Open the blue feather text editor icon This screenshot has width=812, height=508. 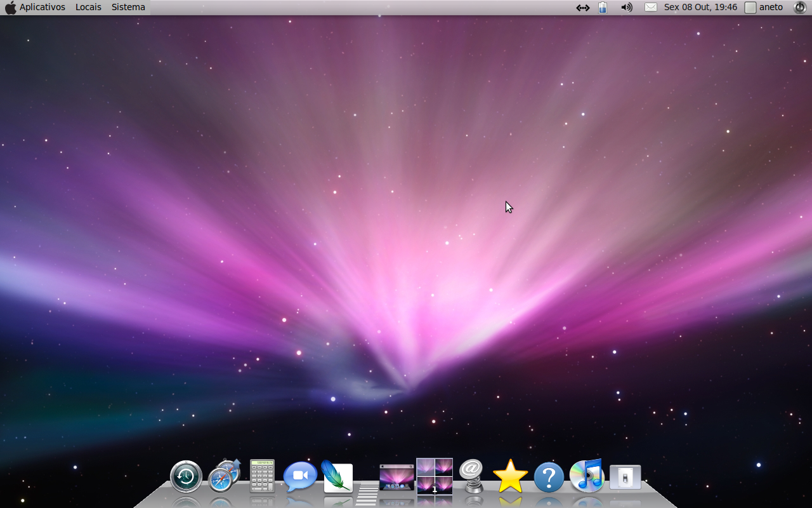(337, 476)
